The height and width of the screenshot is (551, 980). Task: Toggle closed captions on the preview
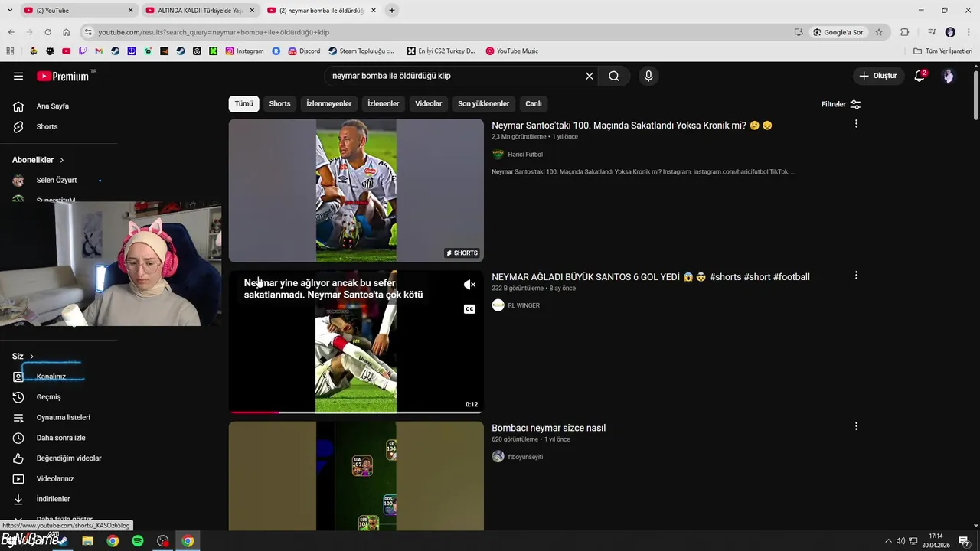pos(469,309)
